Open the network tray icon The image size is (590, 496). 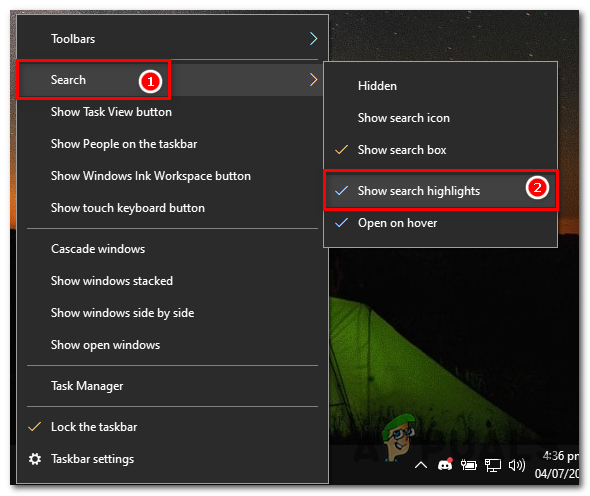coord(493,466)
